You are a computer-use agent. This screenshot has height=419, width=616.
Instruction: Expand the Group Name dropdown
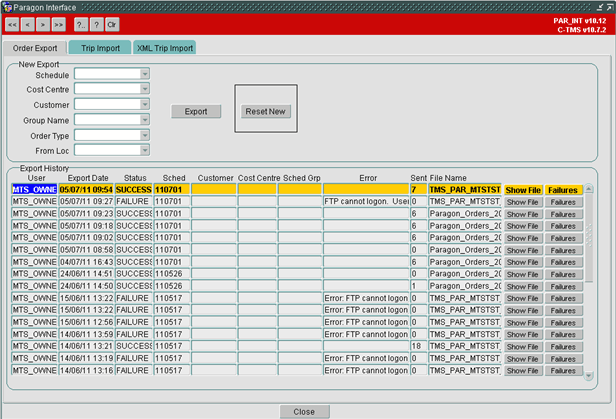(145, 119)
